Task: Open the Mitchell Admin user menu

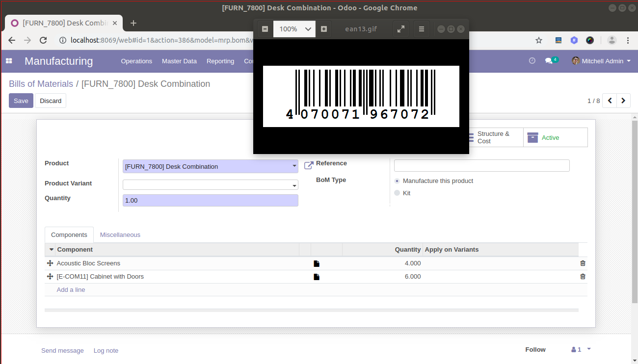Action: [x=601, y=61]
